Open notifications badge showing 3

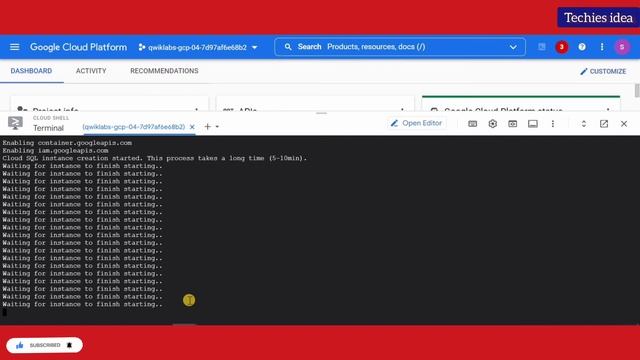click(562, 47)
